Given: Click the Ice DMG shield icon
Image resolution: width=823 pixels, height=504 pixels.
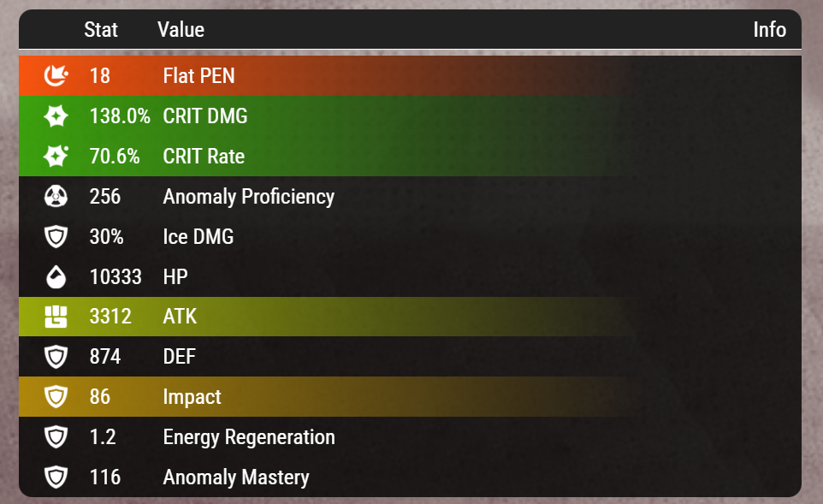Looking at the screenshot, I should [56, 237].
